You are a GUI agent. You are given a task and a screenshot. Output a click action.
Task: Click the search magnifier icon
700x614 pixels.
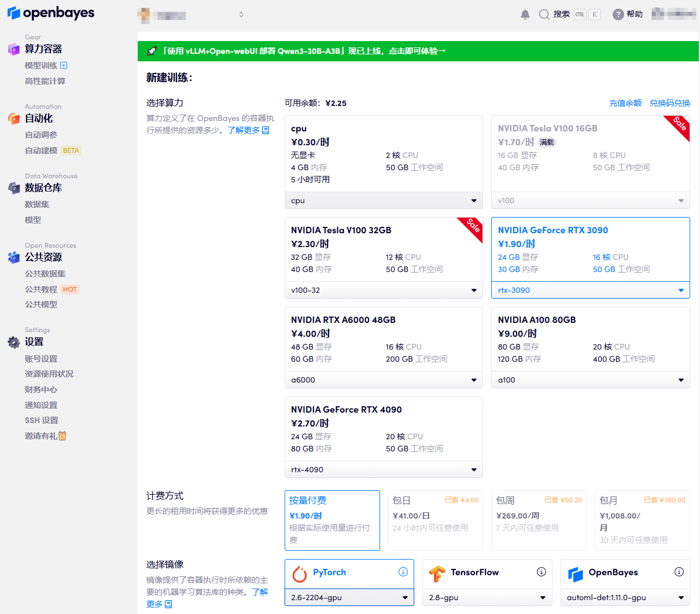[544, 14]
